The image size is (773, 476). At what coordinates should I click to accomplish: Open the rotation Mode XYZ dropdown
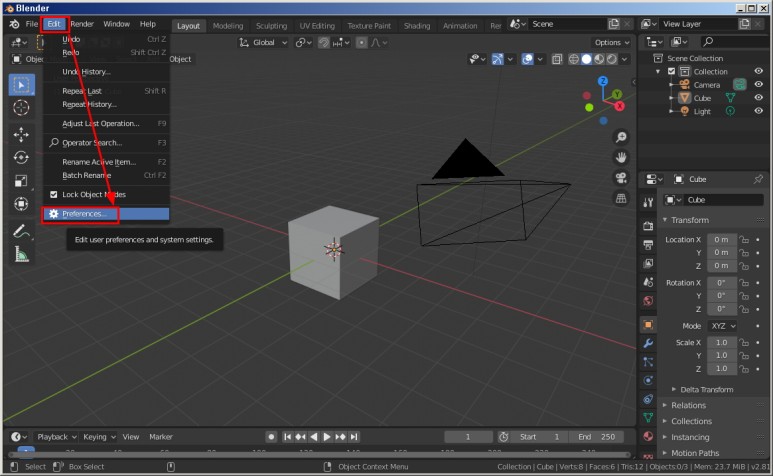pos(723,326)
